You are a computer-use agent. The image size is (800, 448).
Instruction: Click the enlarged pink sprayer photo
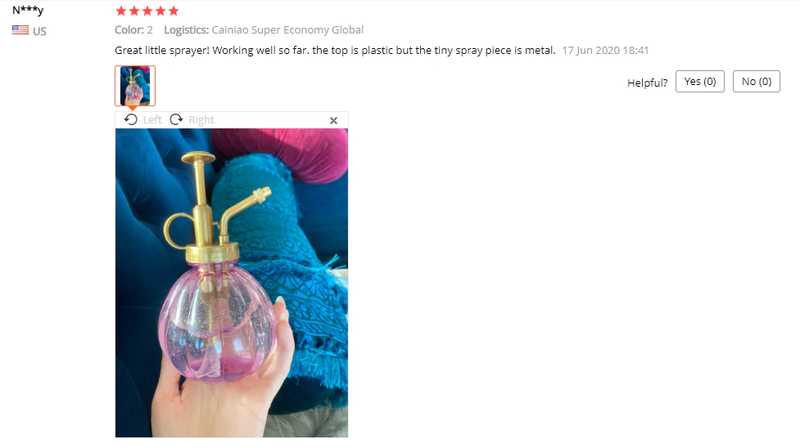[232, 283]
